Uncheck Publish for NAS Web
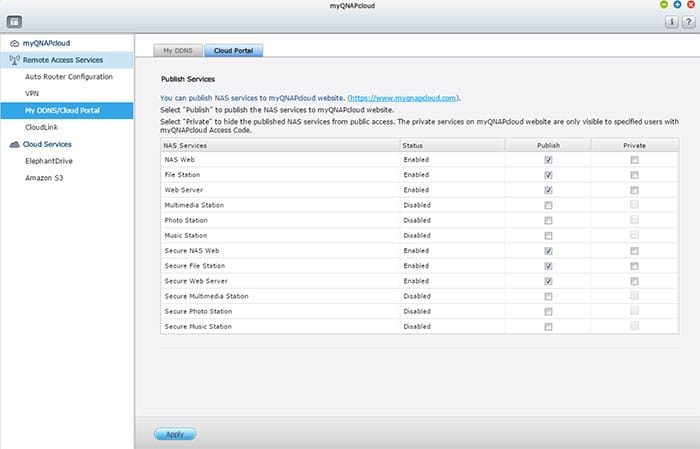Screen dimensions: 700x449 coord(548,160)
